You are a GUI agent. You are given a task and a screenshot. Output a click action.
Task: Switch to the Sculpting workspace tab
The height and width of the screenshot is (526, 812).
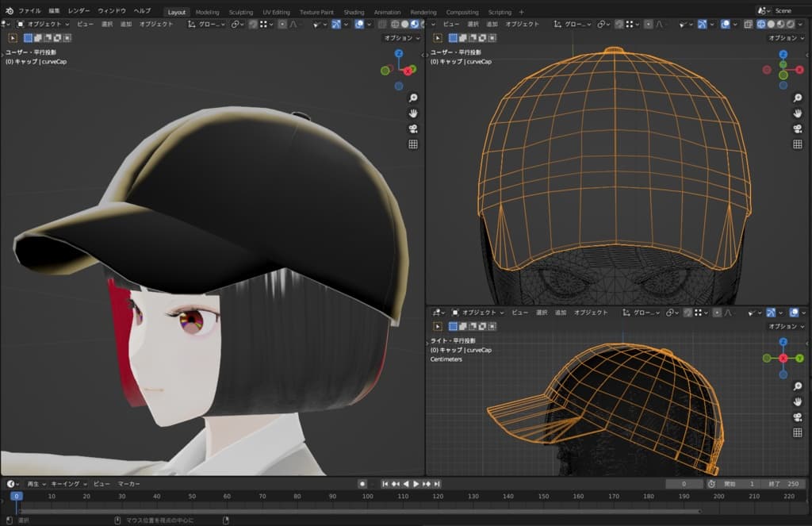pyautogui.click(x=241, y=13)
